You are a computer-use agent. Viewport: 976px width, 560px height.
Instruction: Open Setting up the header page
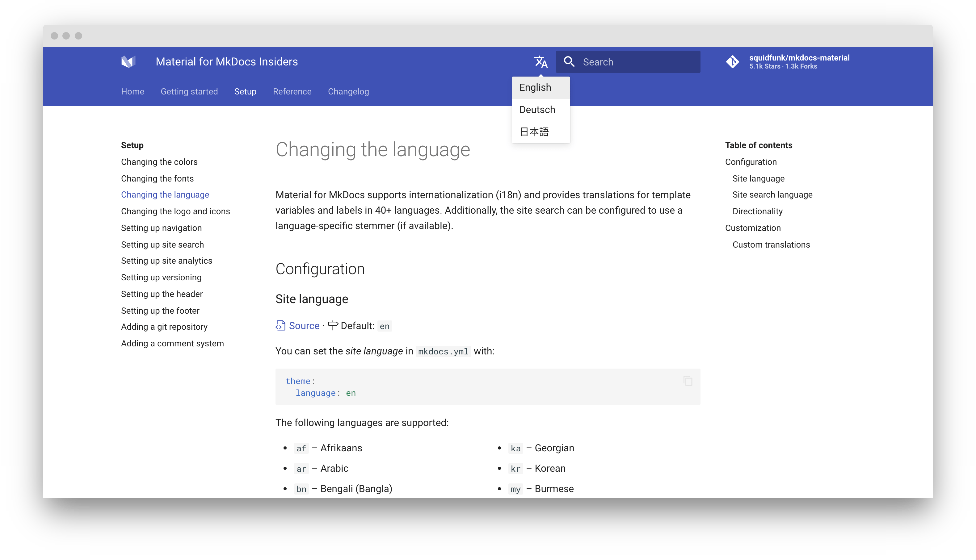[162, 294]
